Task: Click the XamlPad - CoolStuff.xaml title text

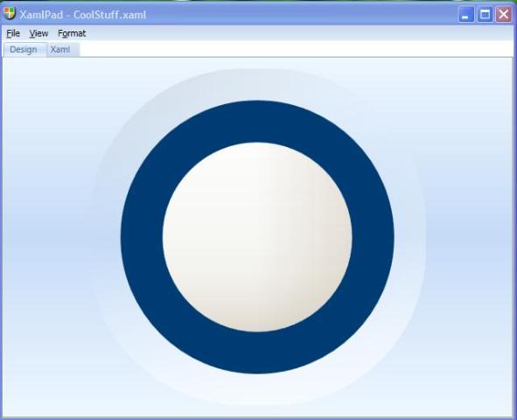Action: [x=83, y=15]
